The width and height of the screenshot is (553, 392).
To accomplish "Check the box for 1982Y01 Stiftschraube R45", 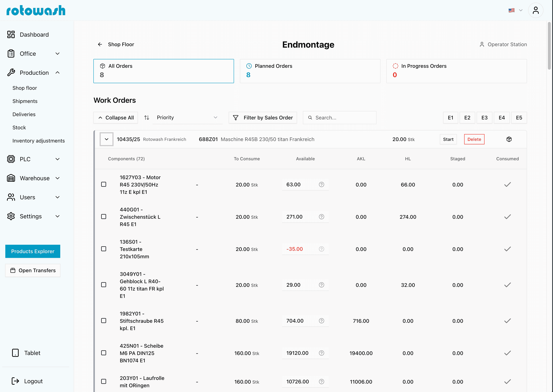I will click(x=103, y=321).
